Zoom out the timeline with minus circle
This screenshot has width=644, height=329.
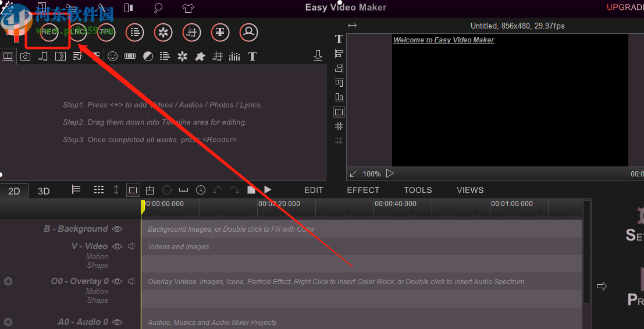167,190
